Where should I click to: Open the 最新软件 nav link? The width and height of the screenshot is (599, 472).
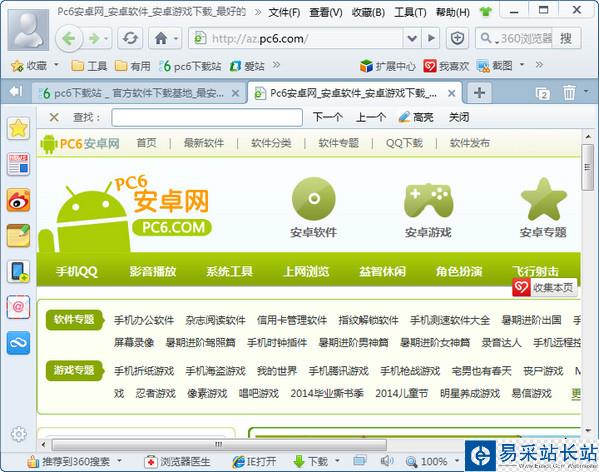pos(204,143)
